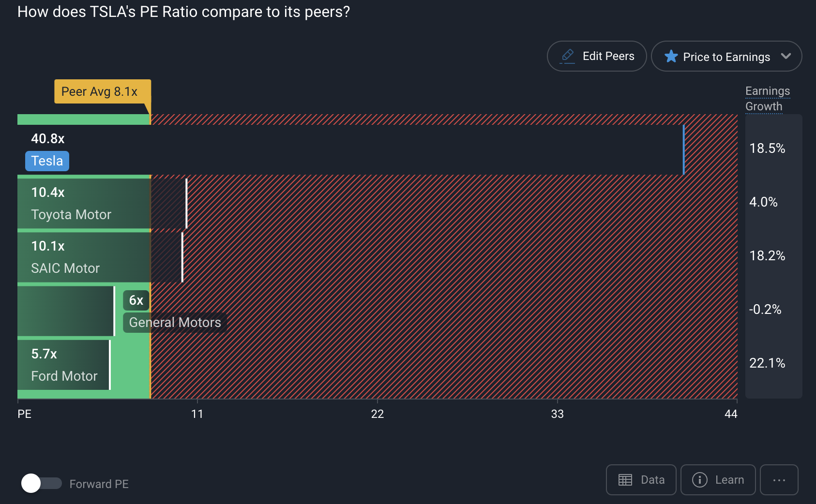Click the Earnings Growth column header link
This screenshot has width=816, height=504.
[768, 99]
